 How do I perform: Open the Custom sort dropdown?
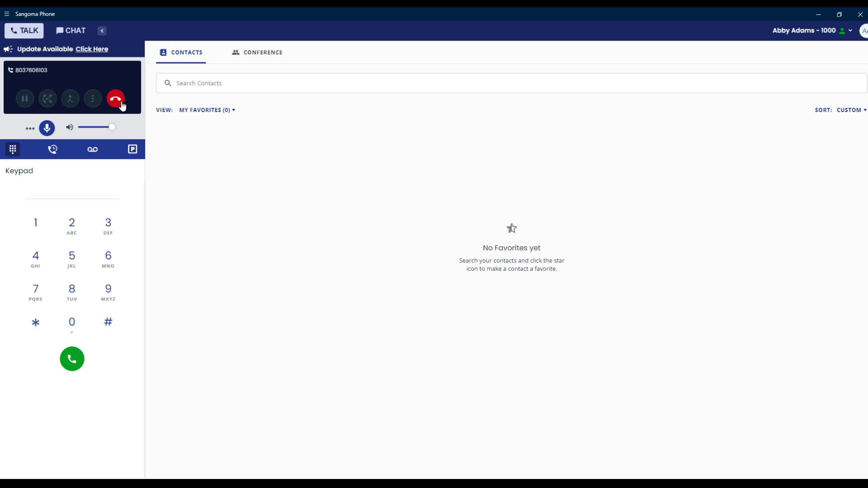[852, 110]
